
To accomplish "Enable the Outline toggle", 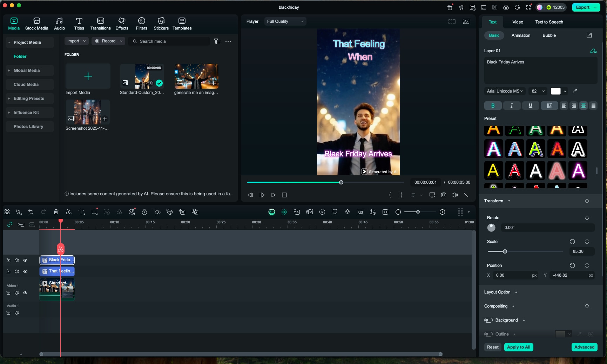I will 488,334.
